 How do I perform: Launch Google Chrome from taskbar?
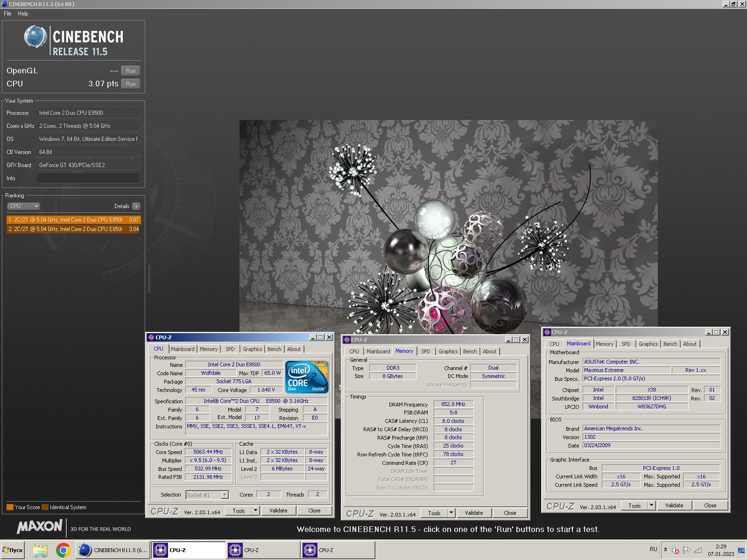(x=63, y=551)
